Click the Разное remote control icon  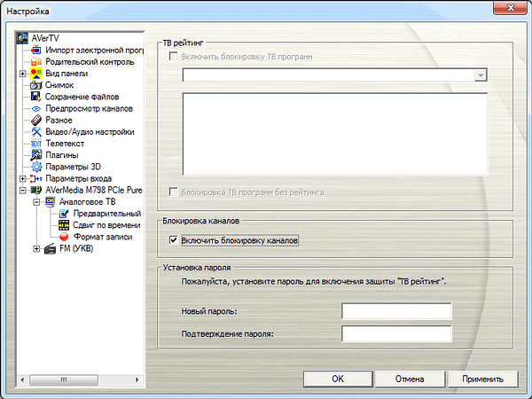point(36,120)
